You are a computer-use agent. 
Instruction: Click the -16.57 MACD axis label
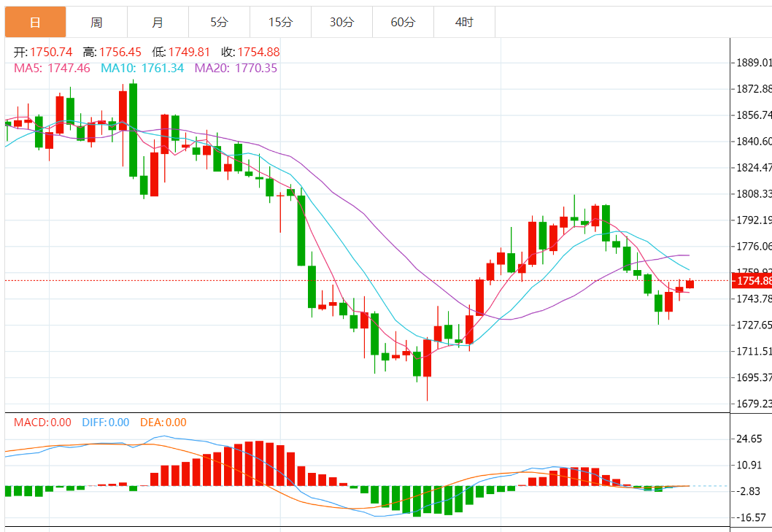(751, 517)
